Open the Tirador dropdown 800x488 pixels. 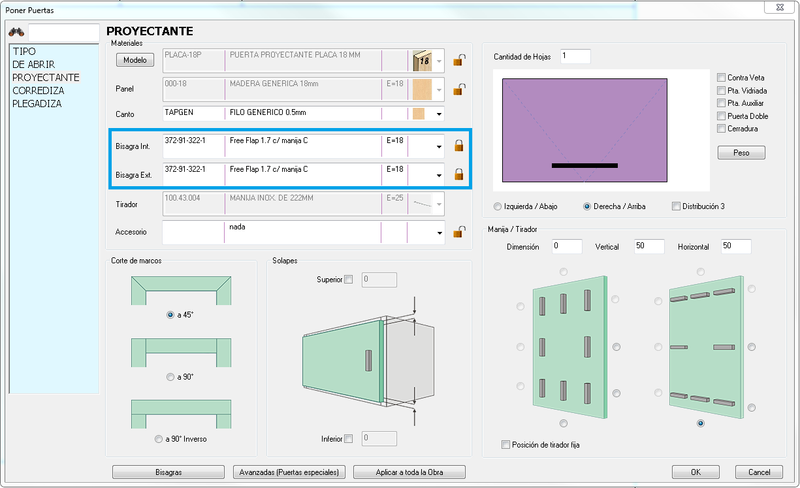(439, 204)
